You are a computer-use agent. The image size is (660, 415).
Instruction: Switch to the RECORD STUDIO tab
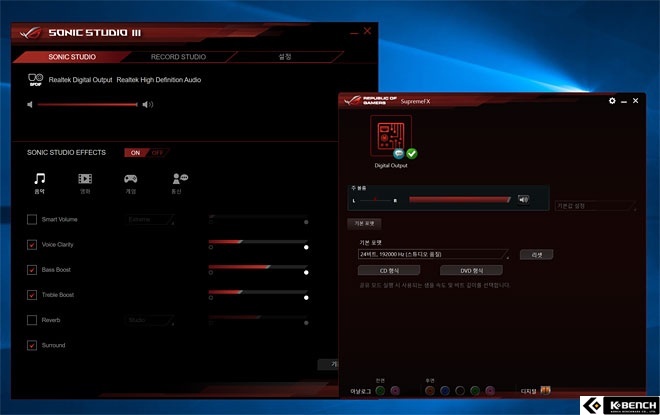178,57
